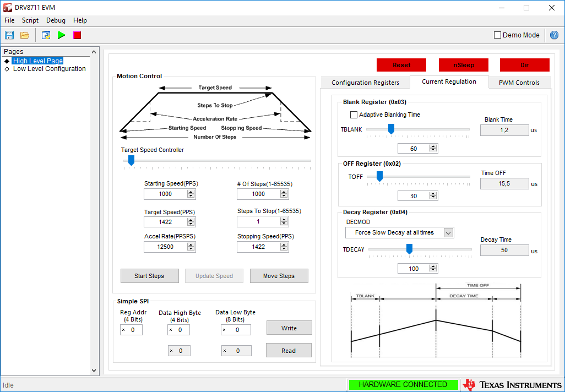Select the Current Regulation tab
Viewport: 565px width, 392px height.
coord(449,82)
